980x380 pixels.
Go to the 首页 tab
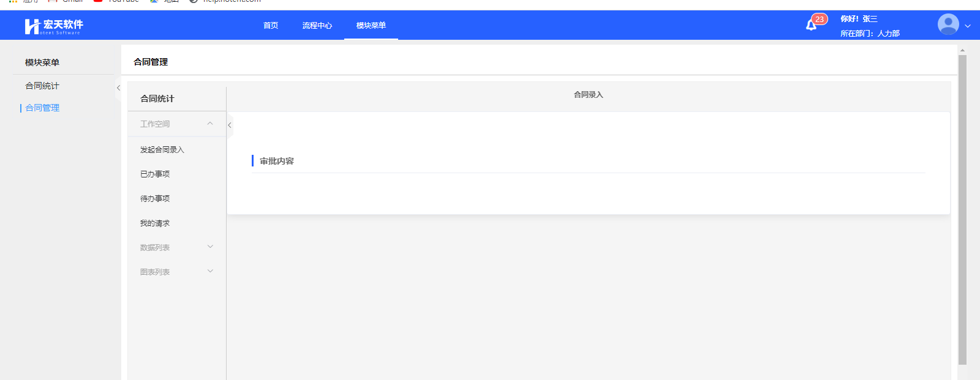click(x=271, y=25)
